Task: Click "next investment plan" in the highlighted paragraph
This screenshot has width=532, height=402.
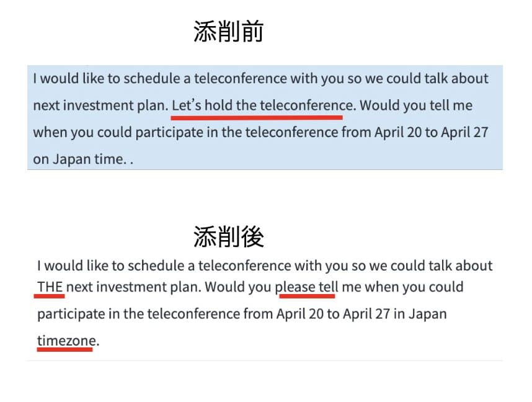Action: [99, 105]
